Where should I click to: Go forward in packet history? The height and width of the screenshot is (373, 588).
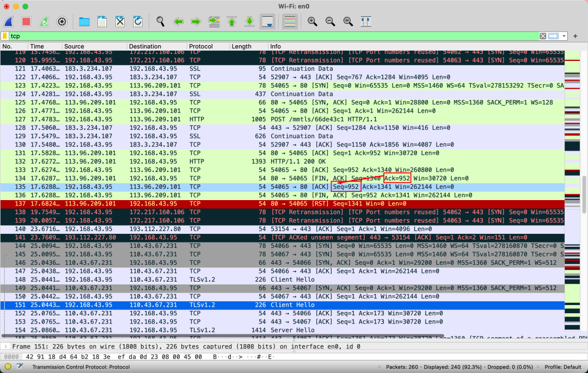tap(196, 22)
